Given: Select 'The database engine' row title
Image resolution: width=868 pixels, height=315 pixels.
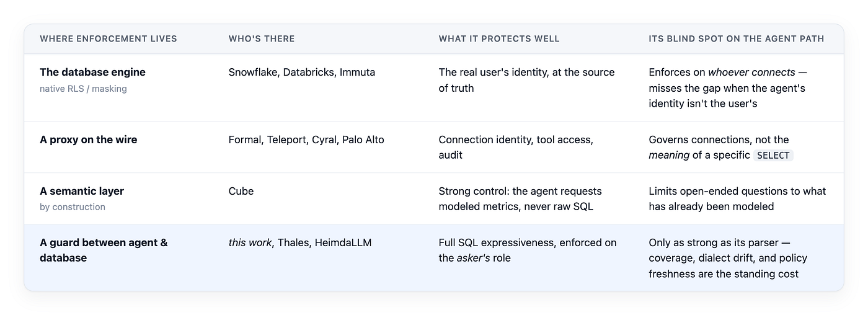Looking at the screenshot, I should point(92,72).
